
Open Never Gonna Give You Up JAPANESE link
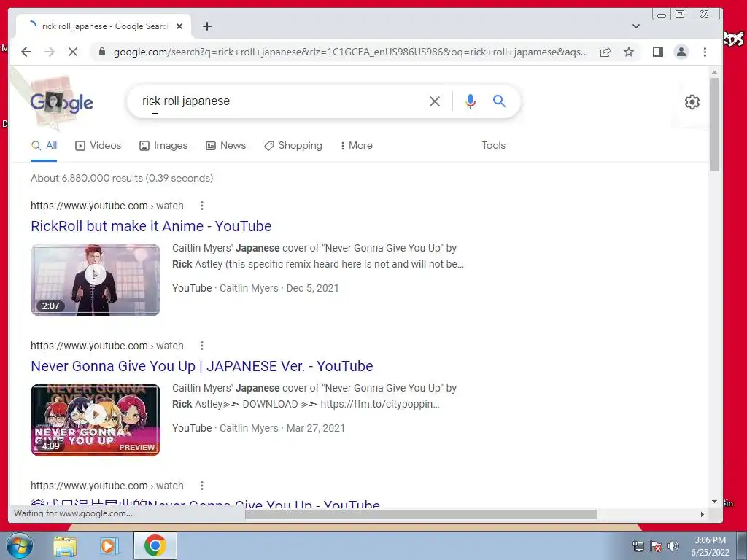[201, 366]
